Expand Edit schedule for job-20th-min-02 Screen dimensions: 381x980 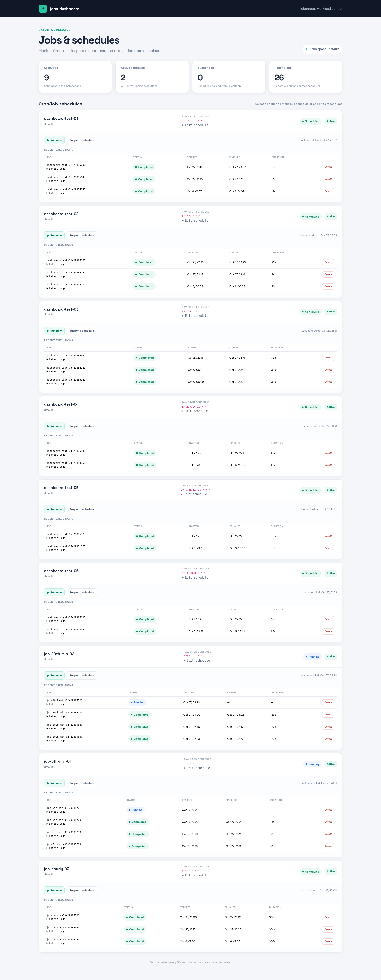pos(197,660)
